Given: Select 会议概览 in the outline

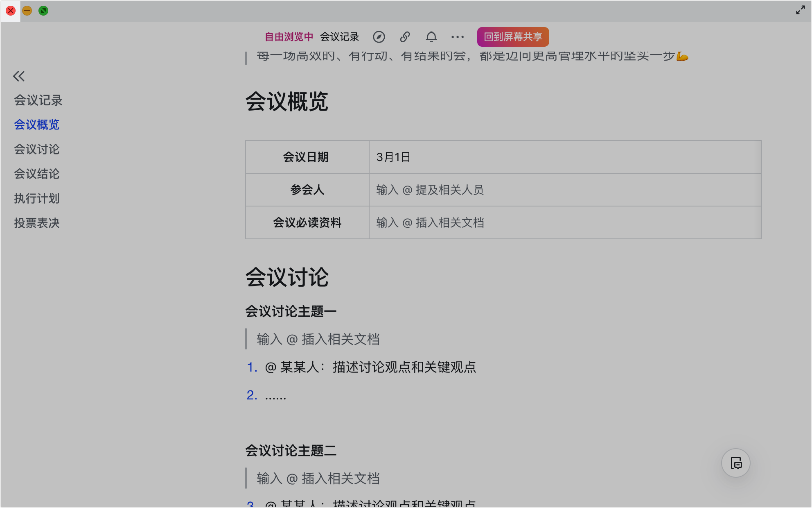Looking at the screenshot, I should coord(37,125).
